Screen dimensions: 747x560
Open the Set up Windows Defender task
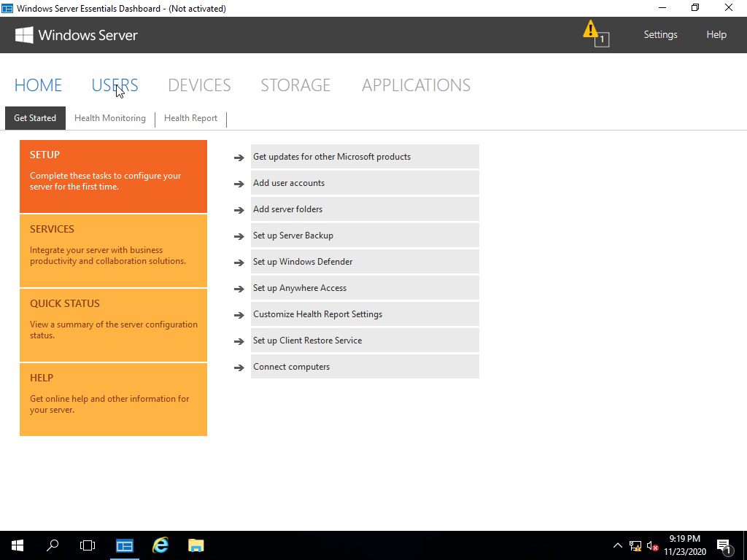coord(365,262)
